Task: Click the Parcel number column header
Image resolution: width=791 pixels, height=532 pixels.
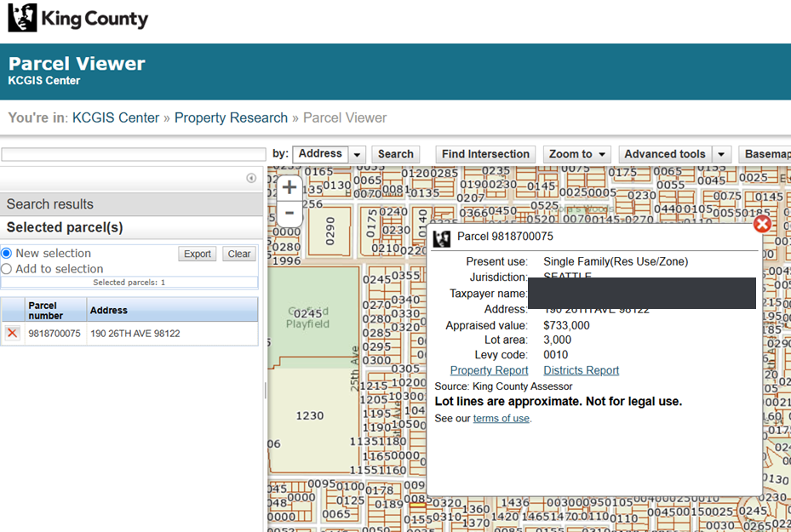Action: tap(55, 310)
